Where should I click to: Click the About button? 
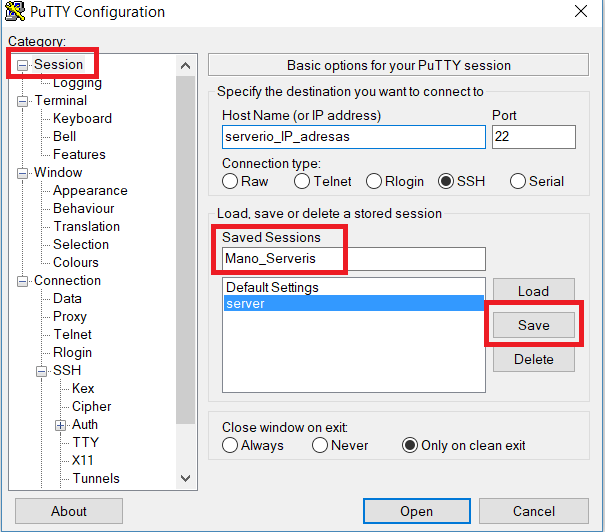pos(69,511)
